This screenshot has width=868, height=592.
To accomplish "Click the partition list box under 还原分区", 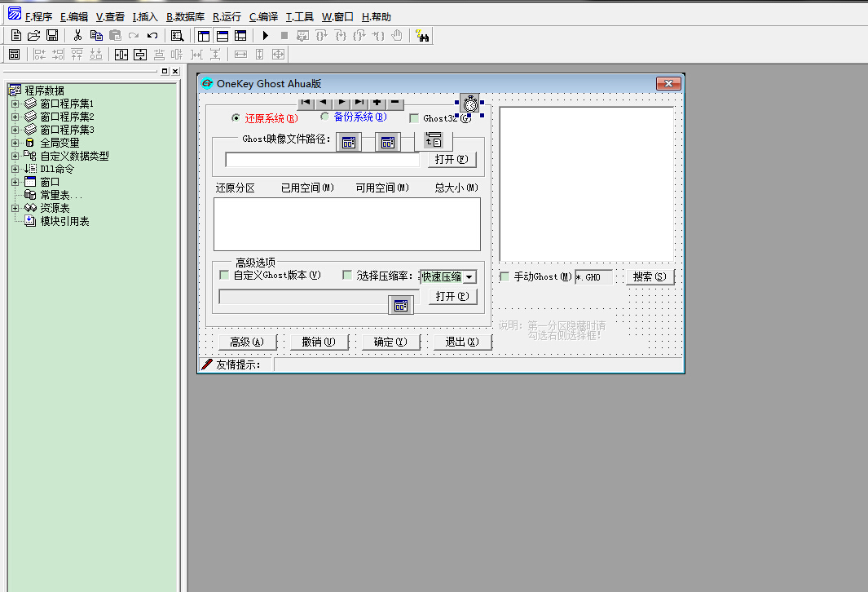I will pyautogui.click(x=347, y=224).
